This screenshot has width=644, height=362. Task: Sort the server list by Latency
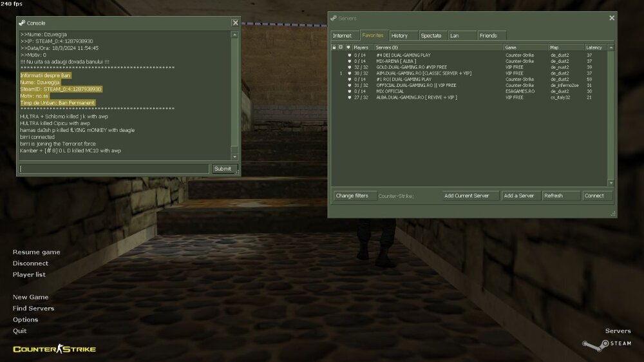tap(594, 47)
